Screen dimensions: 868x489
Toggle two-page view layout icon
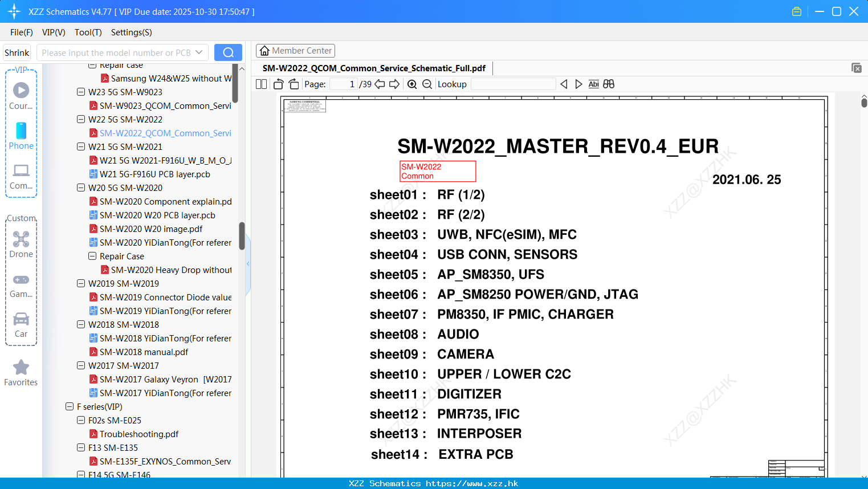[x=262, y=84]
